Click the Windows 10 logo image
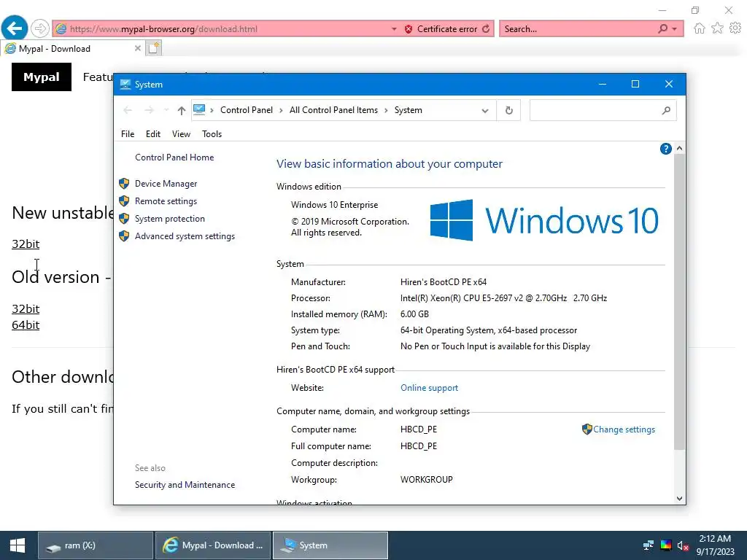 tap(544, 220)
